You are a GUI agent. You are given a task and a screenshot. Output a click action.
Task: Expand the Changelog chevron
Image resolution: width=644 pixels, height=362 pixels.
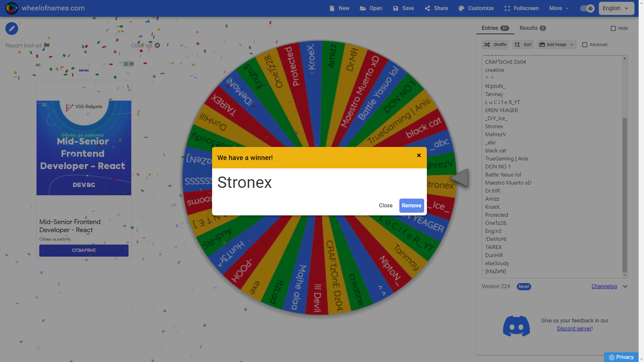pyautogui.click(x=625, y=287)
